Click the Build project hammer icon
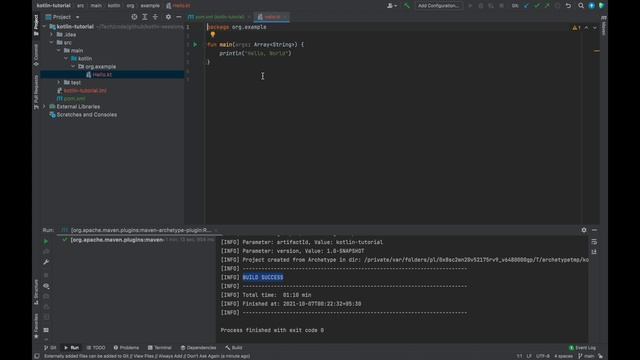The height and width of the screenshot is (360, 640). (407, 6)
